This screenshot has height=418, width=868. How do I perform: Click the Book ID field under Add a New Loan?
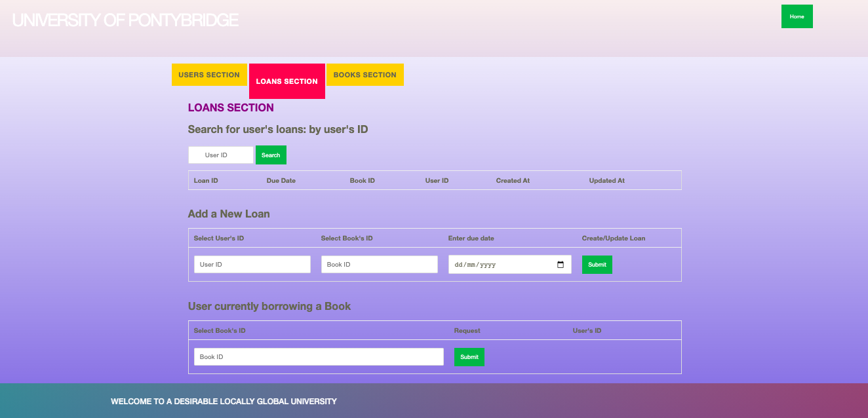click(x=379, y=264)
